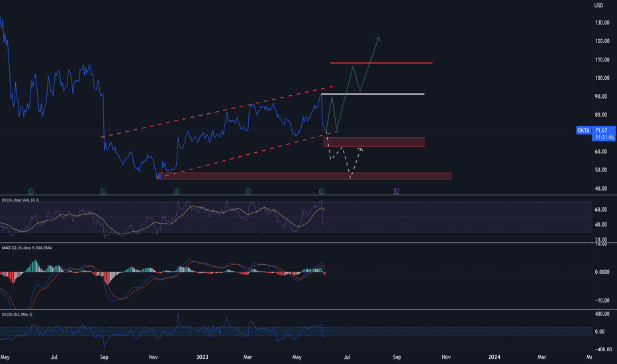
Task: Select the RSI (14, close, SMA, 14, 2) legend
Action: pos(21,201)
